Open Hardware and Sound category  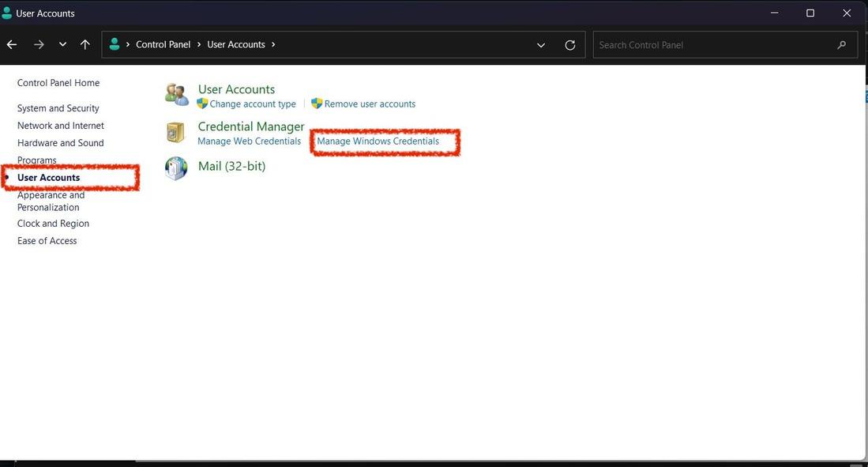point(60,142)
